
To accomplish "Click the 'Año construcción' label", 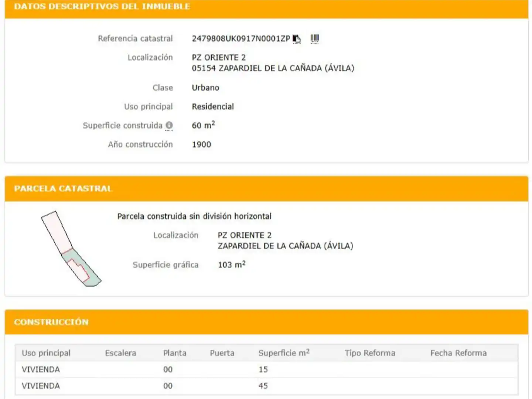I will pos(140,144).
